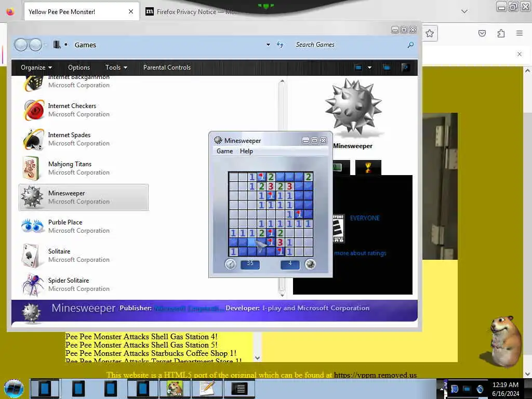This screenshot has height=399, width=532.
Task: Open Firefox Pocket save icon
Action: click(x=482, y=33)
